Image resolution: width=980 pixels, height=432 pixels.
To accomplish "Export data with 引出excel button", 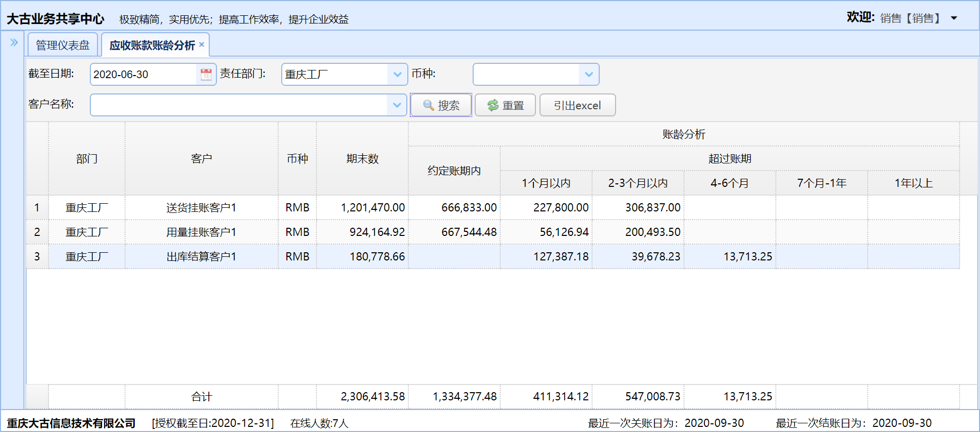I will coord(577,105).
